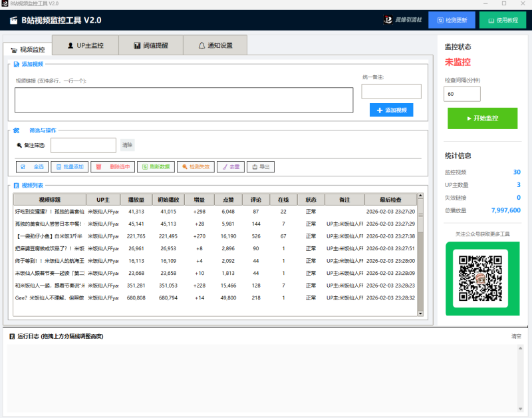Sort table by 增量 column header
The image size is (532, 418).
pos(199,200)
